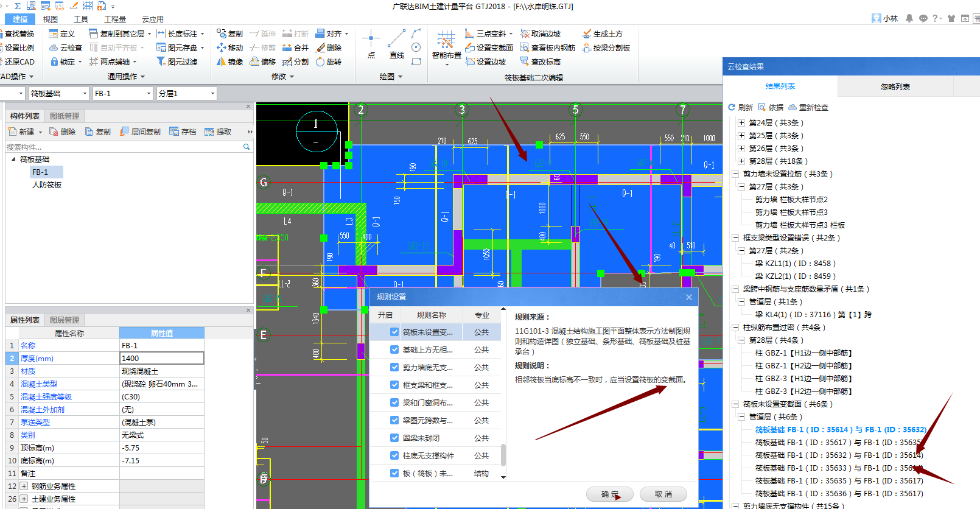The width and height of the screenshot is (980, 509).
Task: Click 依据 basis button in cloud check panel
Action: pyautogui.click(x=771, y=107)
